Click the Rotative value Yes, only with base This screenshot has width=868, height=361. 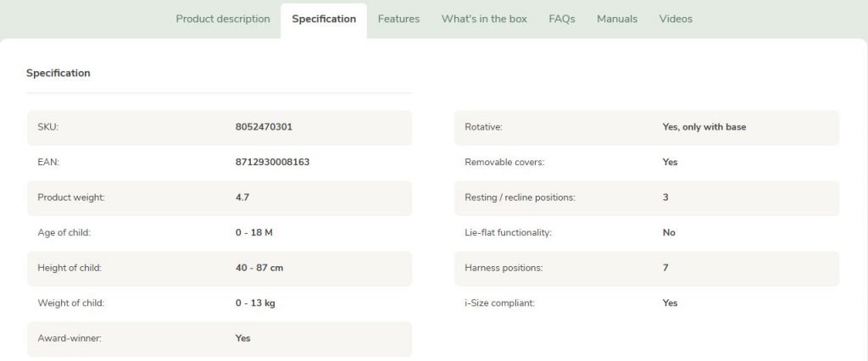704,127
